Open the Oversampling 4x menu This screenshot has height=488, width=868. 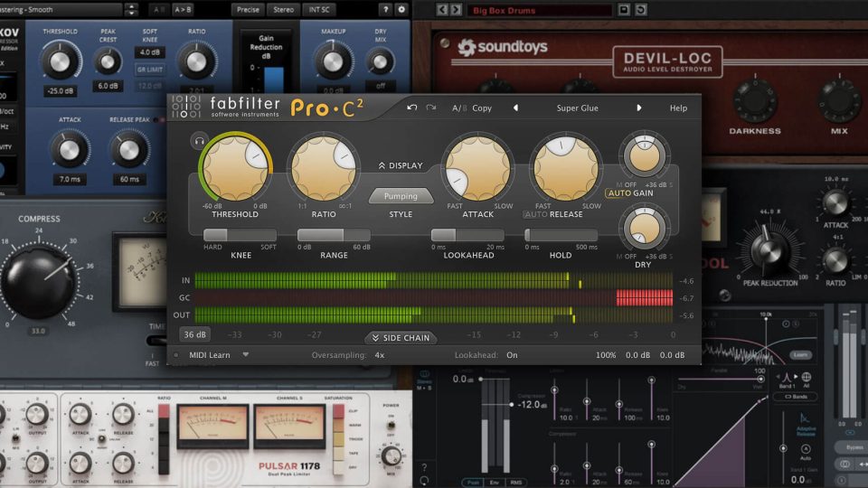(380, 355)
